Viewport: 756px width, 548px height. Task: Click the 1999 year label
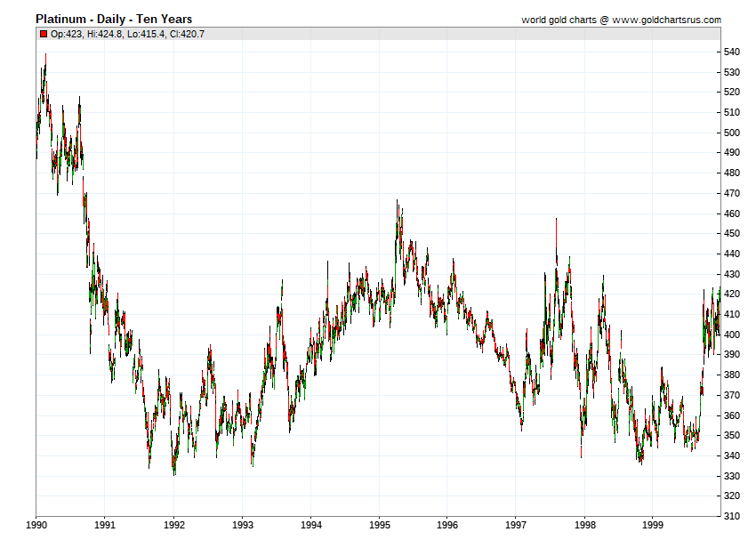(x=652, y=525)
